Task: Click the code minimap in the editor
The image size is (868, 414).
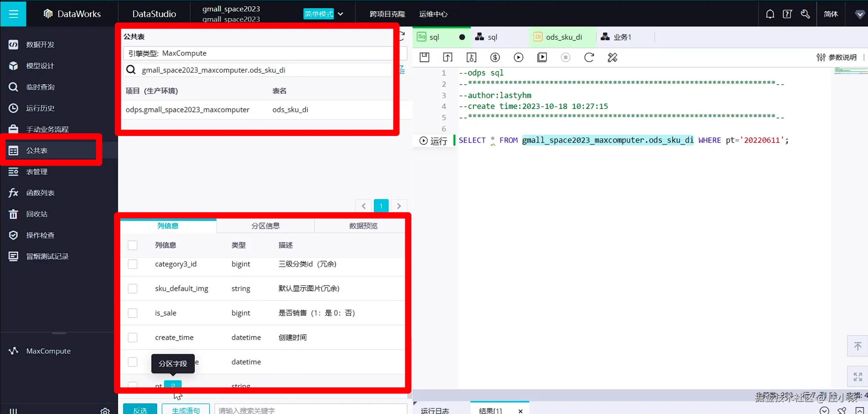Action: (x=851, y=71)
